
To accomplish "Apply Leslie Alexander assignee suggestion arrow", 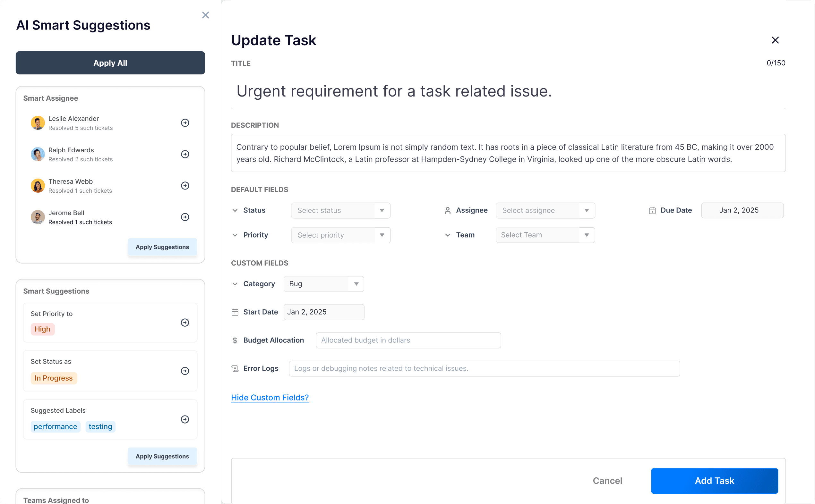I will [185, 123].
